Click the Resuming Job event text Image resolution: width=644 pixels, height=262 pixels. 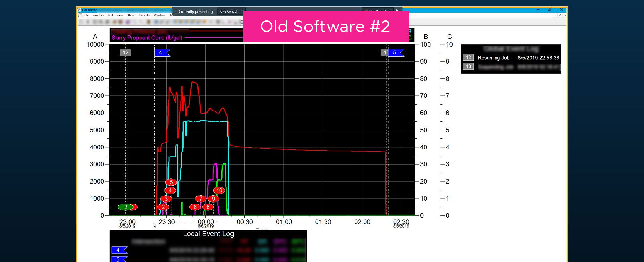click(494, 58)
